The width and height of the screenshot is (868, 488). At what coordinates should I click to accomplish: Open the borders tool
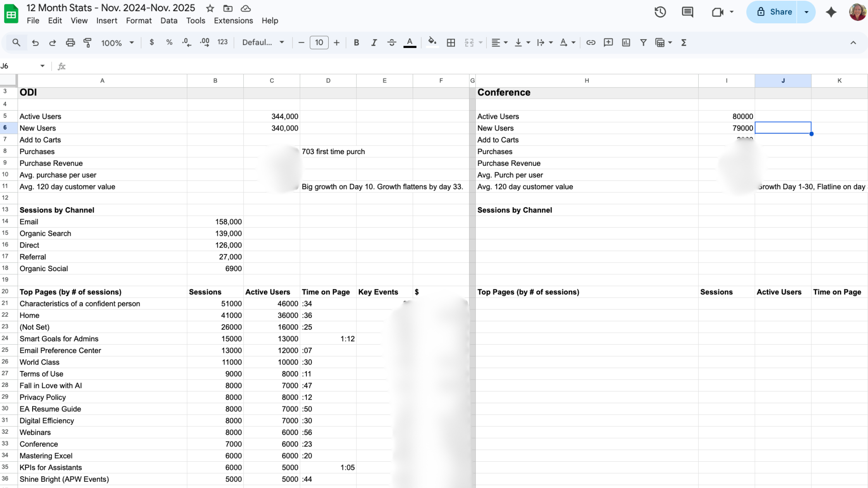coord(451,43)
